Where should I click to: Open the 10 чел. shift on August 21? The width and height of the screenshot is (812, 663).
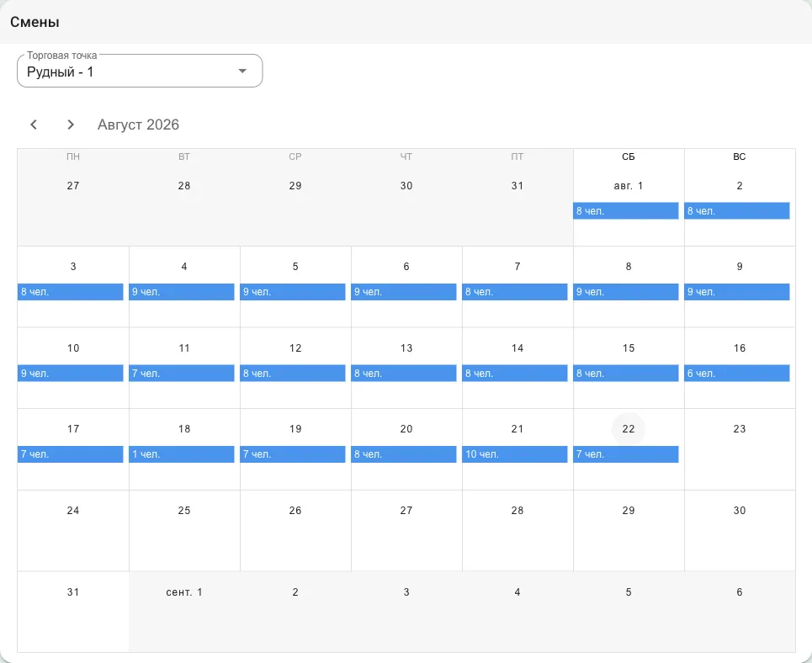point(515,454)
